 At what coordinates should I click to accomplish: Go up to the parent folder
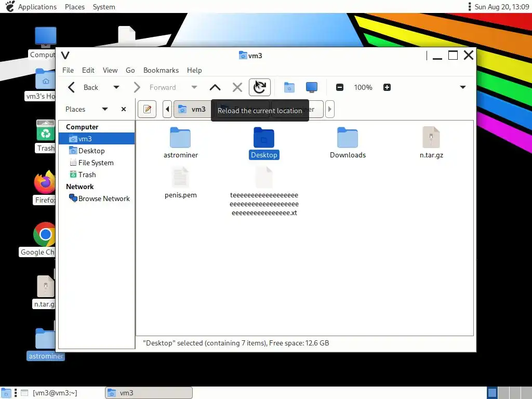coord(215,87)
